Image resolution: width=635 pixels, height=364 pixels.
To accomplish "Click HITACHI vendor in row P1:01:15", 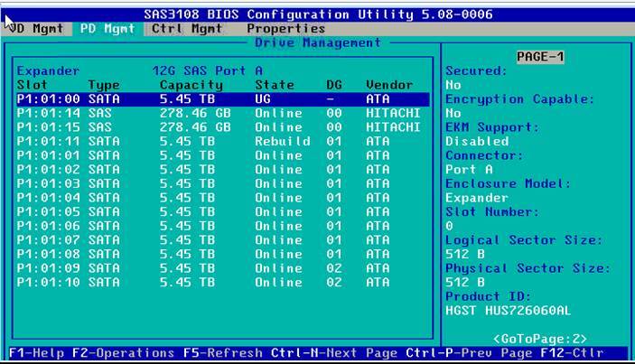I will pos(393,127).
